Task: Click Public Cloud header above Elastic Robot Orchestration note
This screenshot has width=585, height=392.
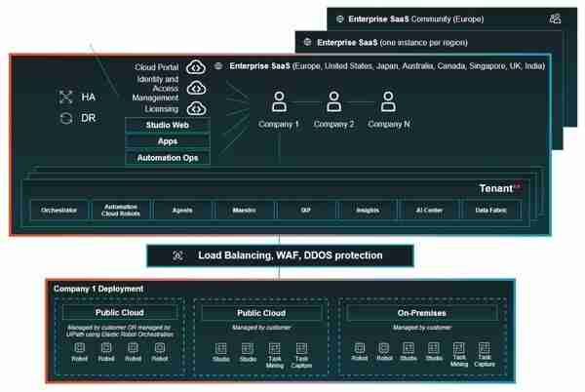Action: click(119, 312)
